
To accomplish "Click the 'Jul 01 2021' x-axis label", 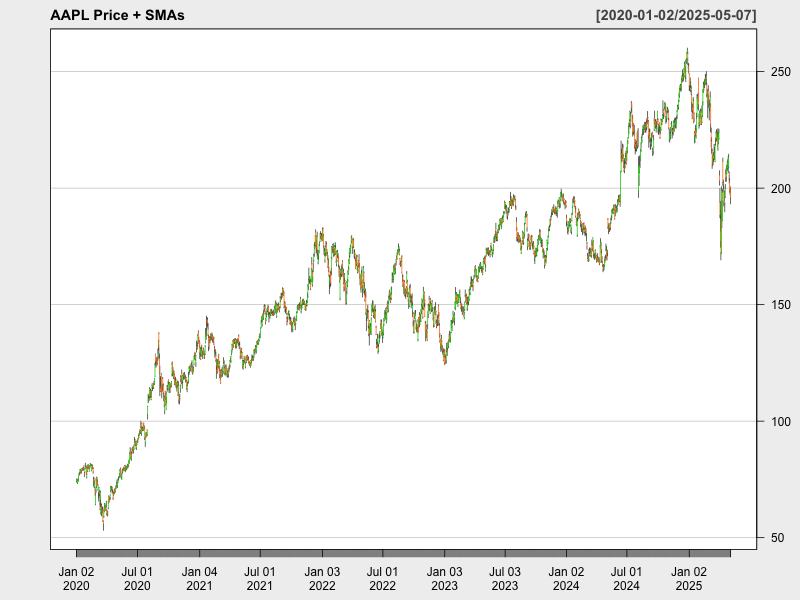I will click(260, 579).
